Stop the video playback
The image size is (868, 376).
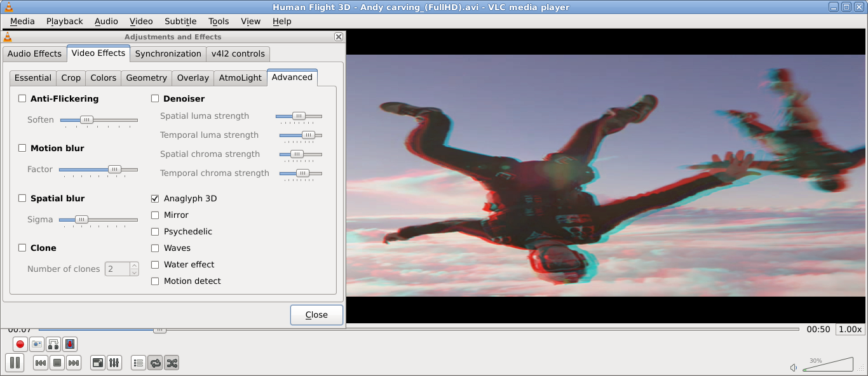pos(57,363)
